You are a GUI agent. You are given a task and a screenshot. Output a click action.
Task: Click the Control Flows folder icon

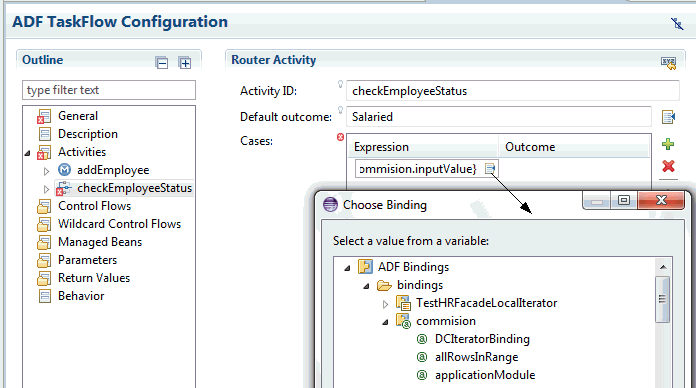point(44,206)
